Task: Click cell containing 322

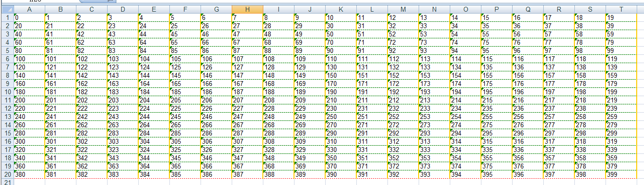Action: (92, 150)
